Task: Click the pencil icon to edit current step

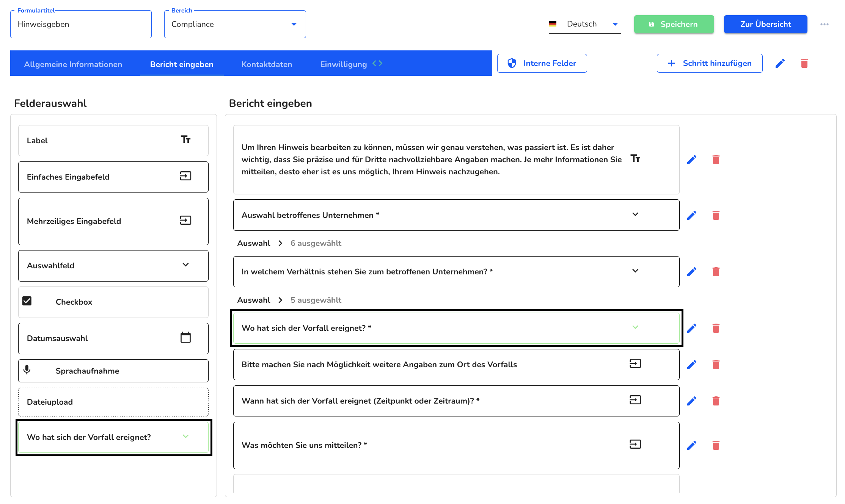Action: (780, 63)
